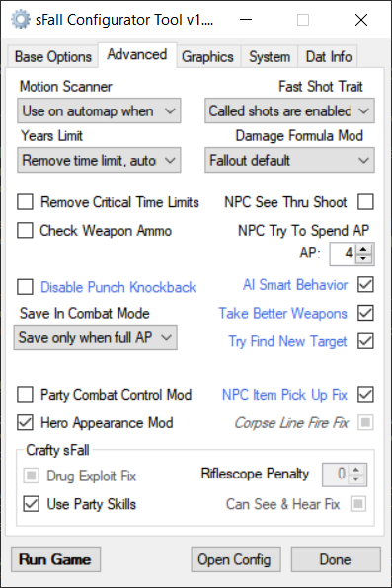
Task: Toggle NPC See Thru Shoot checkbox
Action: click(365, 202)
